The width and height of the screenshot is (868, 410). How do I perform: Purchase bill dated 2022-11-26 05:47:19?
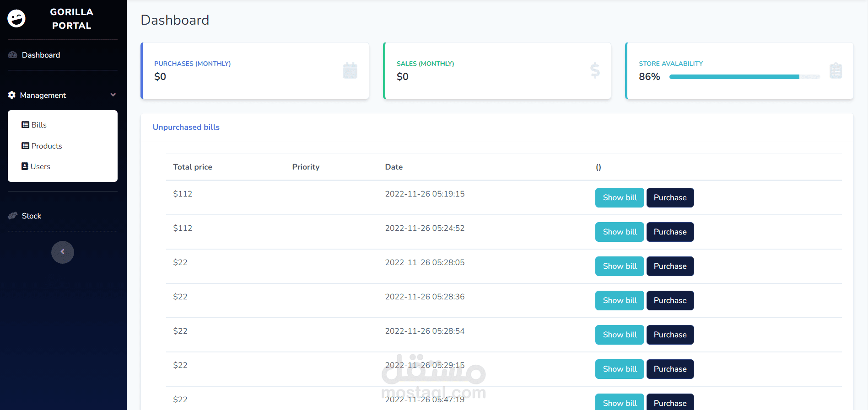point(670,402)
